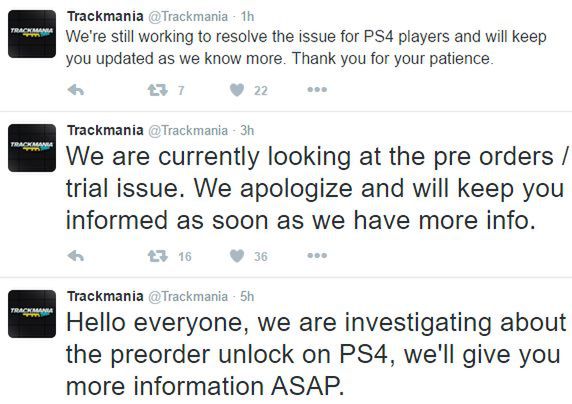The width and height of the screenshot is (572, 404).
Task: Retweet the pre orders trial issue tweet
Action: [x=158, y=256]
